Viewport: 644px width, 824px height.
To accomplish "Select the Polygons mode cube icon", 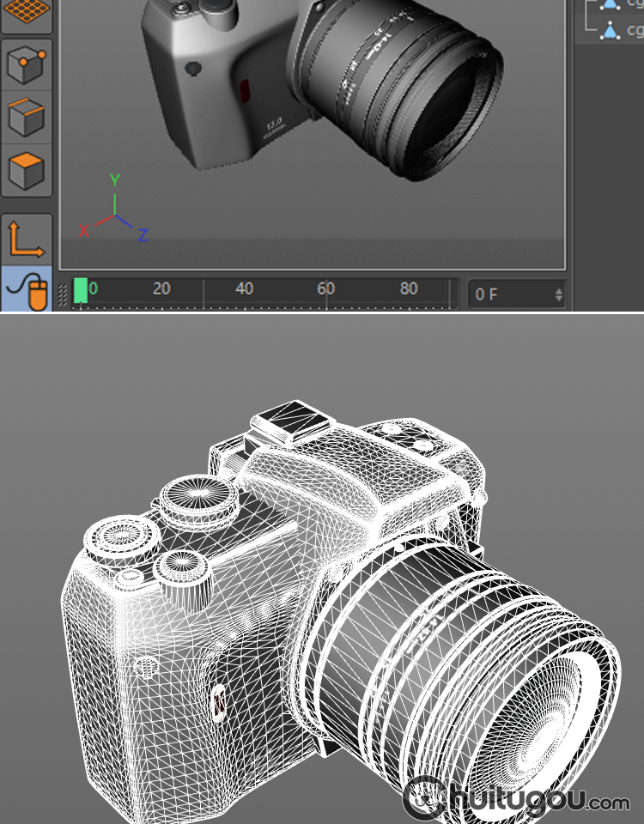I will pyautogui.click(x=27, y=170).
